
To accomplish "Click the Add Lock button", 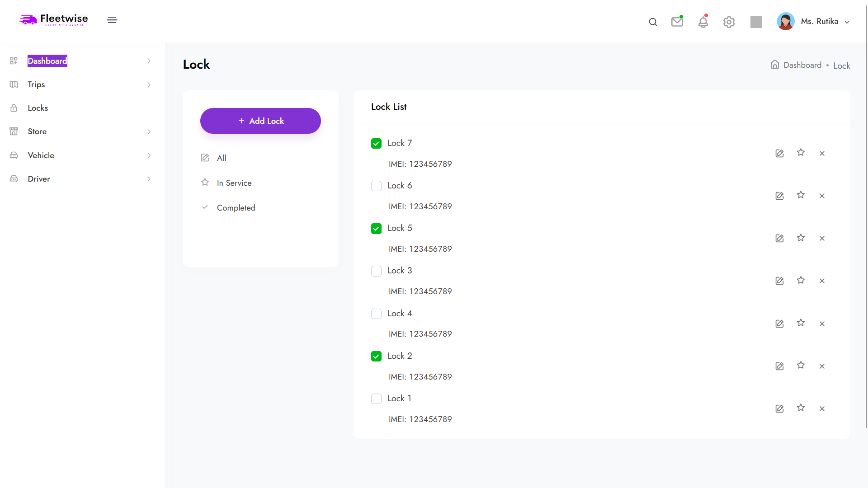I will click(260, 121).
